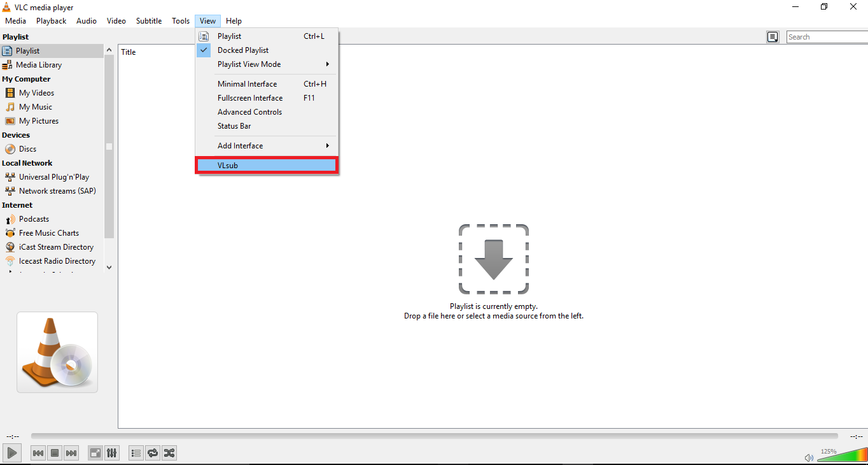Select Minimal Interface menu entry
Viewport: 868px width, 465px height.
pos(267,84)
